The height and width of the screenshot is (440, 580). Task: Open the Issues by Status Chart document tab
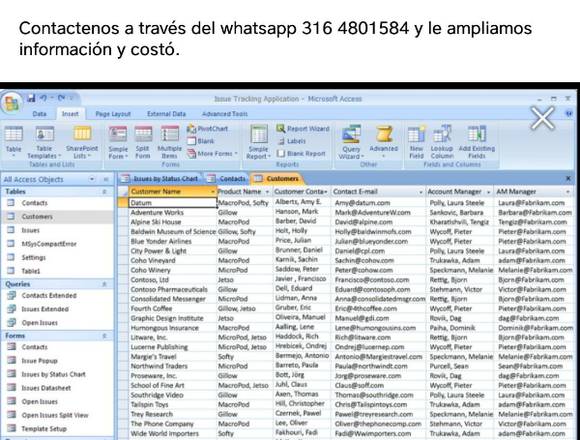pos(161,179)
